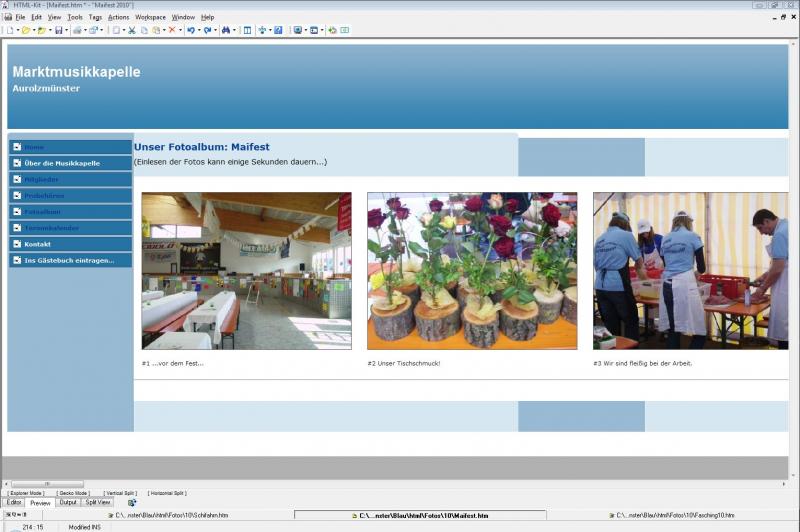Switch to the Editor tab

14,502
